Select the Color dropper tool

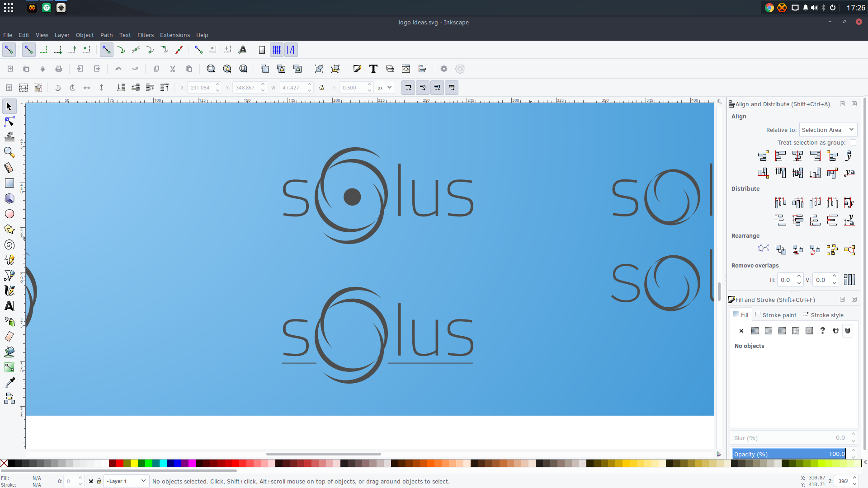coord(9,383)
